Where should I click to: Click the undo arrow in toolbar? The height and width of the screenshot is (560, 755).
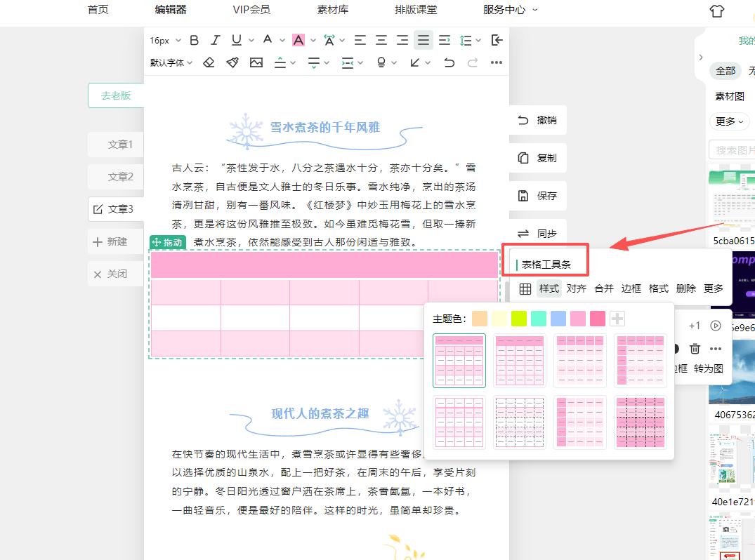pyautogui.click(x=449, y=62)
